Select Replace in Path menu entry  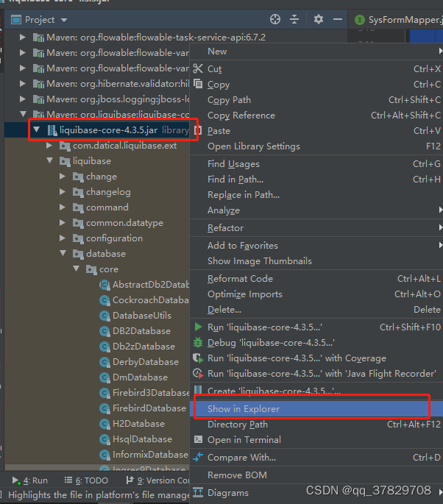tap(316, 194)
